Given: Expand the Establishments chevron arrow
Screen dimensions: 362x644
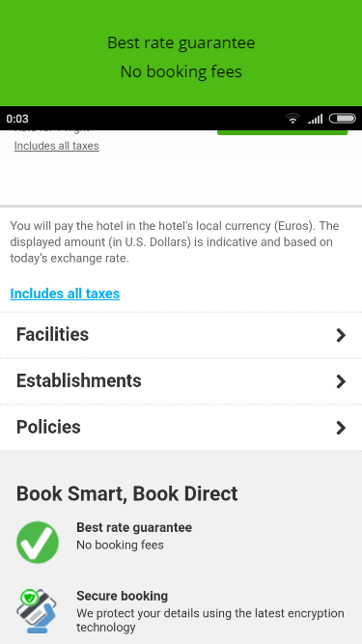Looking at the screenshot, I should 341,381.
